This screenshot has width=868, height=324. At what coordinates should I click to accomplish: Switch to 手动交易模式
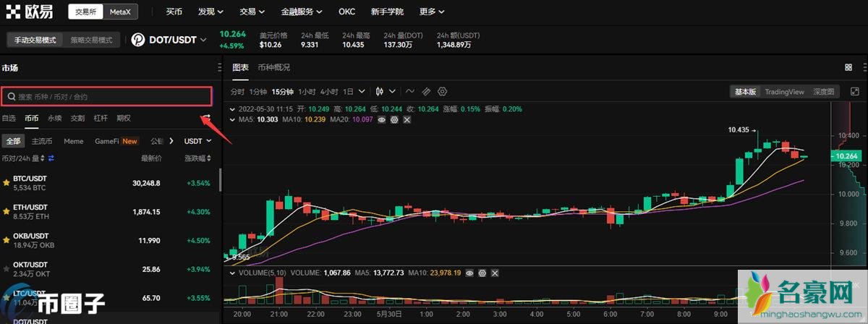[35, 40]
